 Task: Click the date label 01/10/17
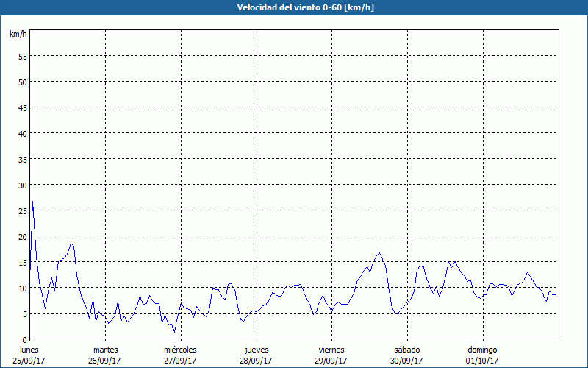pos(482,361)
